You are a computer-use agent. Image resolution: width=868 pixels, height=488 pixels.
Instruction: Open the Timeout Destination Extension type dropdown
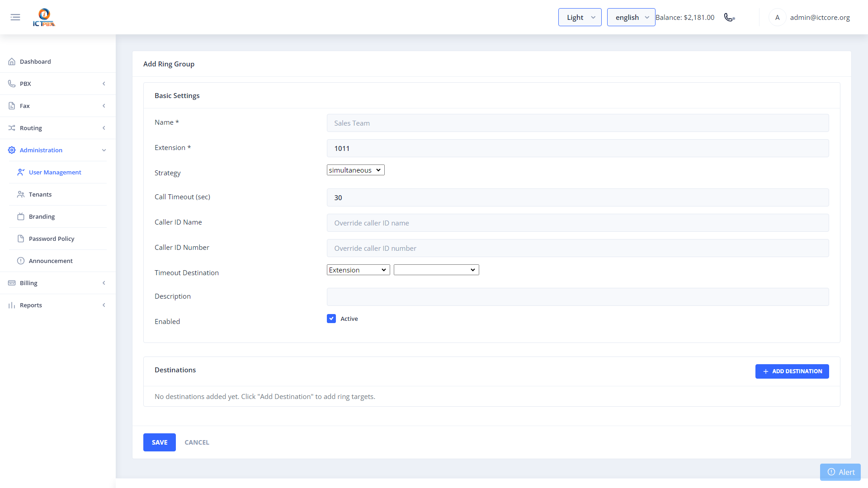(358, 270)
